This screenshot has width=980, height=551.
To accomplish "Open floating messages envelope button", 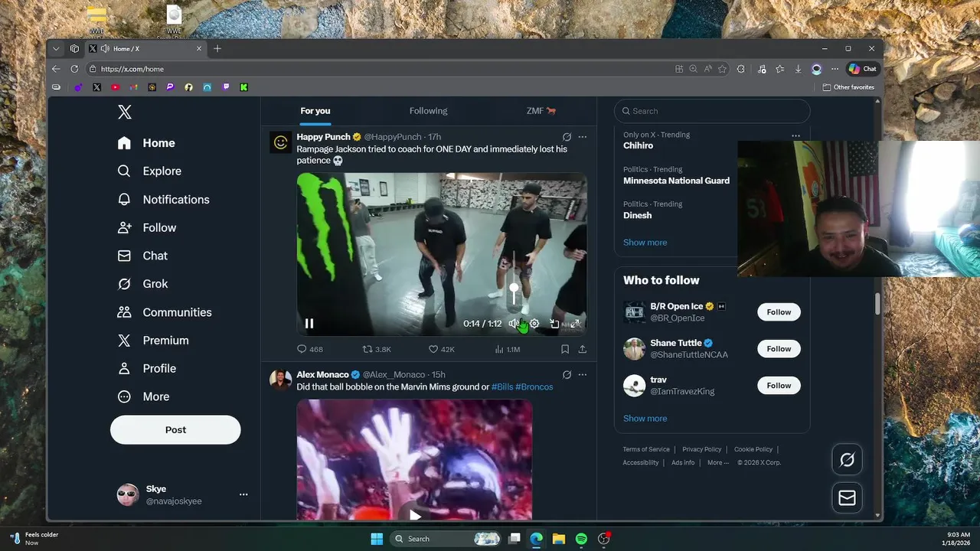I will tap(847, 498).
